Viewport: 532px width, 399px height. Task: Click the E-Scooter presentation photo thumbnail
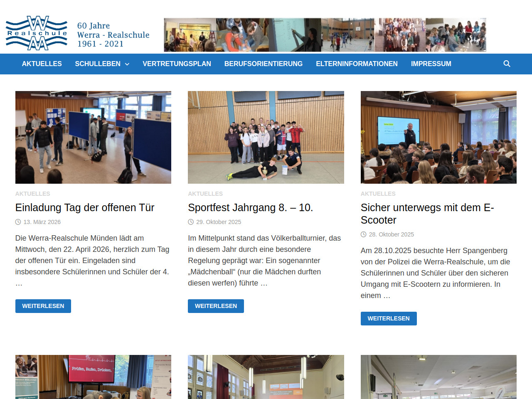click(x=438, y=137)
